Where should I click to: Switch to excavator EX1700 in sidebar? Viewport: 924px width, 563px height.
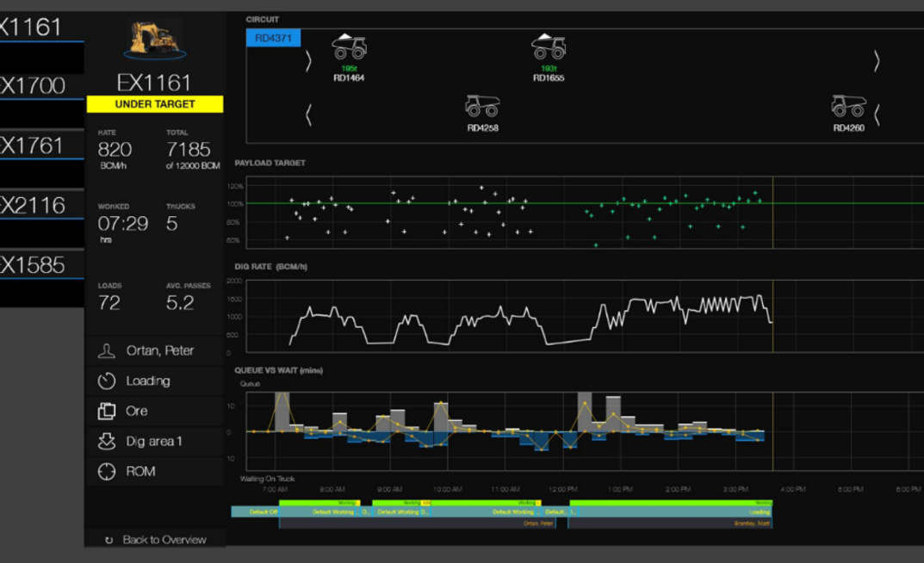[34, 85]
